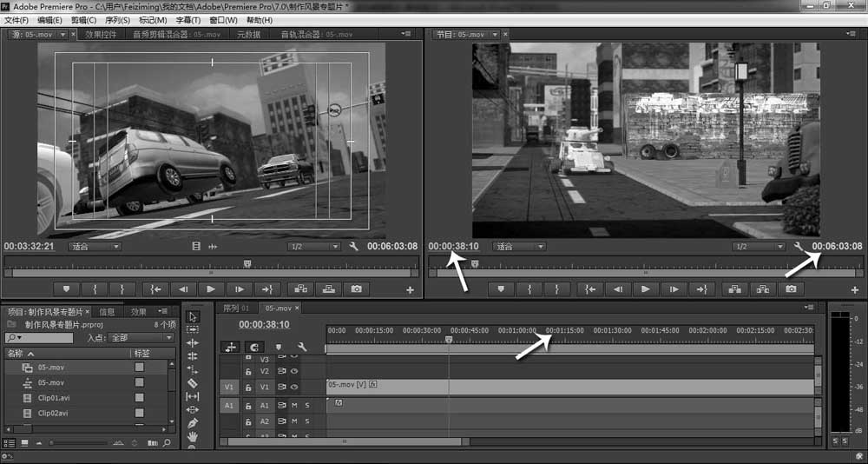Select the Razor tool
This screenshot has width=868, height=464.
[193, 383]
